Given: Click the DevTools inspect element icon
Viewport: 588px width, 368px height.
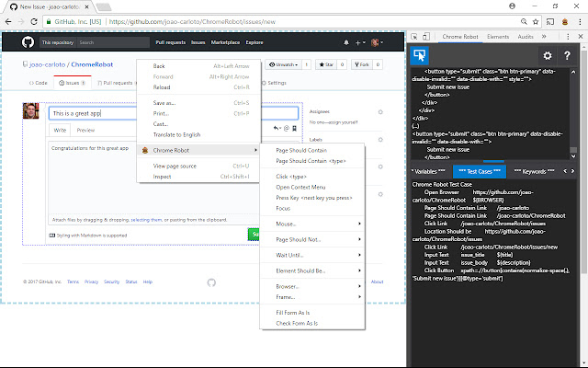Looking at the screenshot, I should pyautogui.click(x=414, y=37).
